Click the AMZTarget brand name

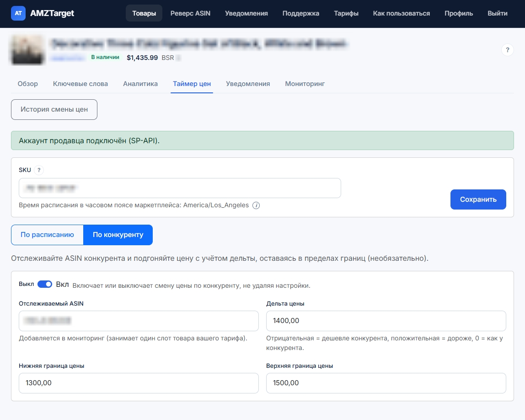tap(52, 13)
